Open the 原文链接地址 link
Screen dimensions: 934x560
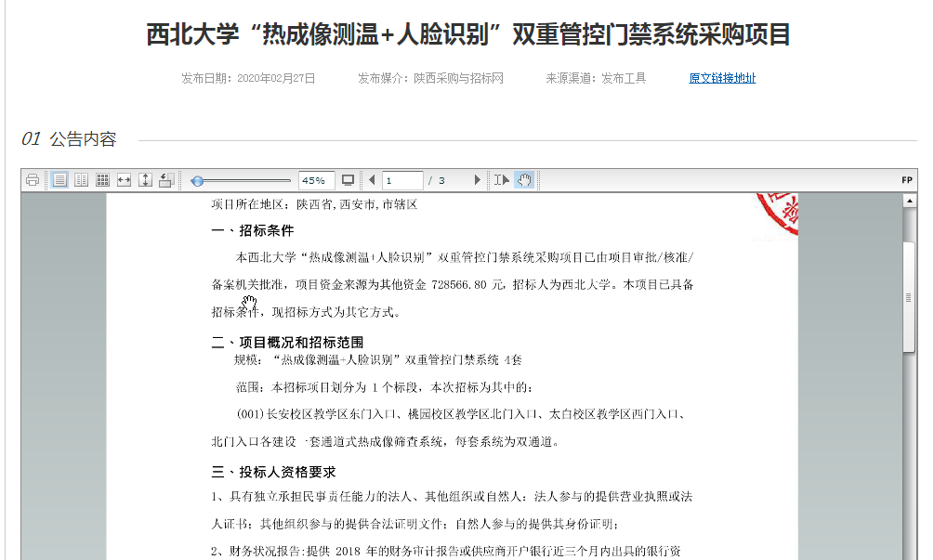pyautogui.click(x=722, y=79)
